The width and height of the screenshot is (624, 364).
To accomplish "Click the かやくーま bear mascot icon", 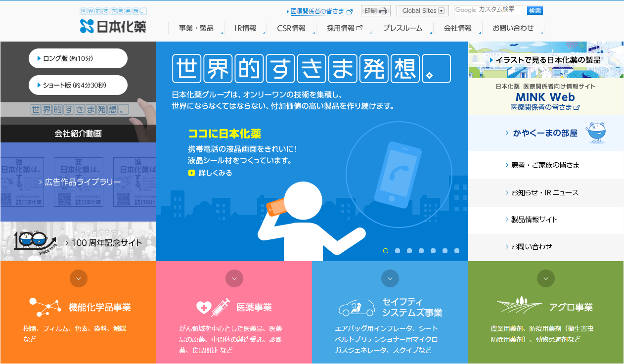I will pos(596,133).
